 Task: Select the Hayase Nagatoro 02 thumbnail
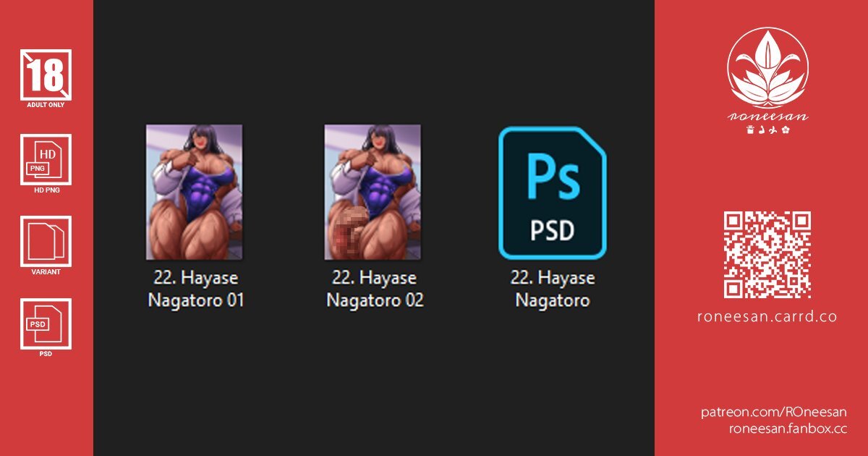coord(373,193)
